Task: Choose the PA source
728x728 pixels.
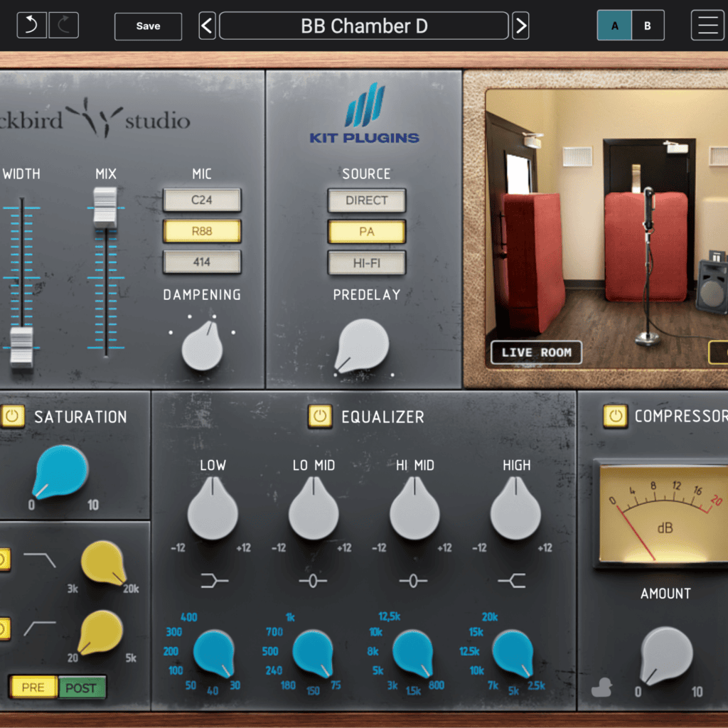Action: pos(367,232)
